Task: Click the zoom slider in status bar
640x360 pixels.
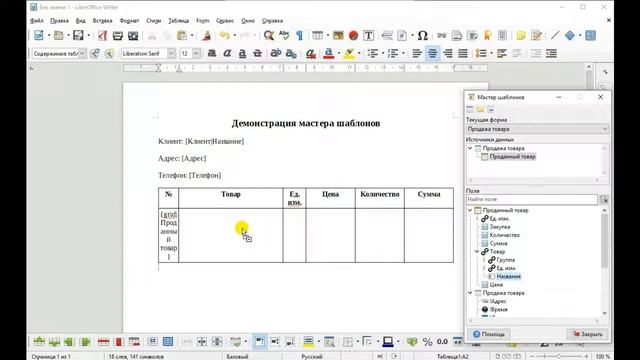Action: click(558, 356)
